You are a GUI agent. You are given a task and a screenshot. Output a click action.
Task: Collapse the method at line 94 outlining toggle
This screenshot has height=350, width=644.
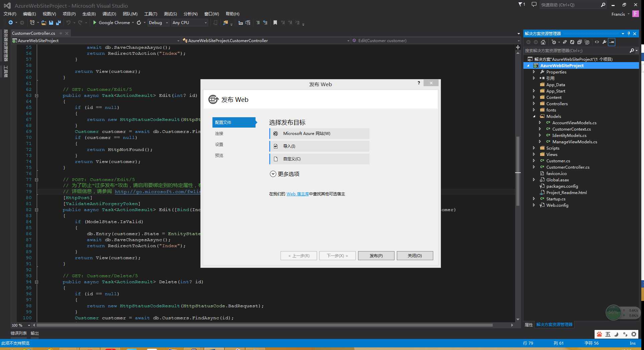(x=37, y=282)
